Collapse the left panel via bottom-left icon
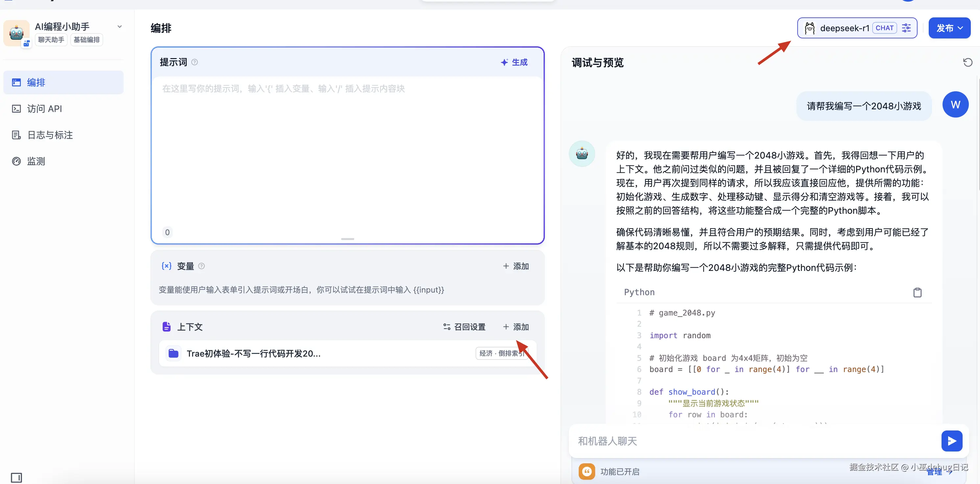This screenshot has height=484, width=980. tap(17, 477)
